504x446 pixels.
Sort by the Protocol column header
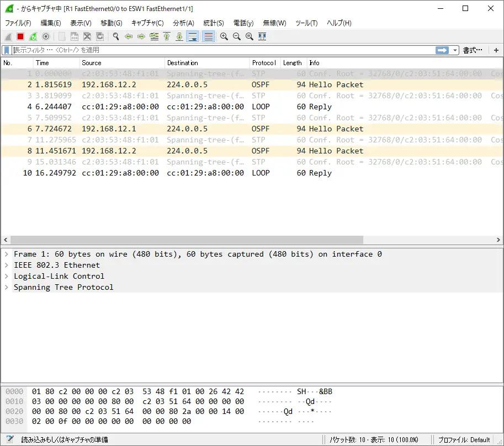[x=265, y=63]
